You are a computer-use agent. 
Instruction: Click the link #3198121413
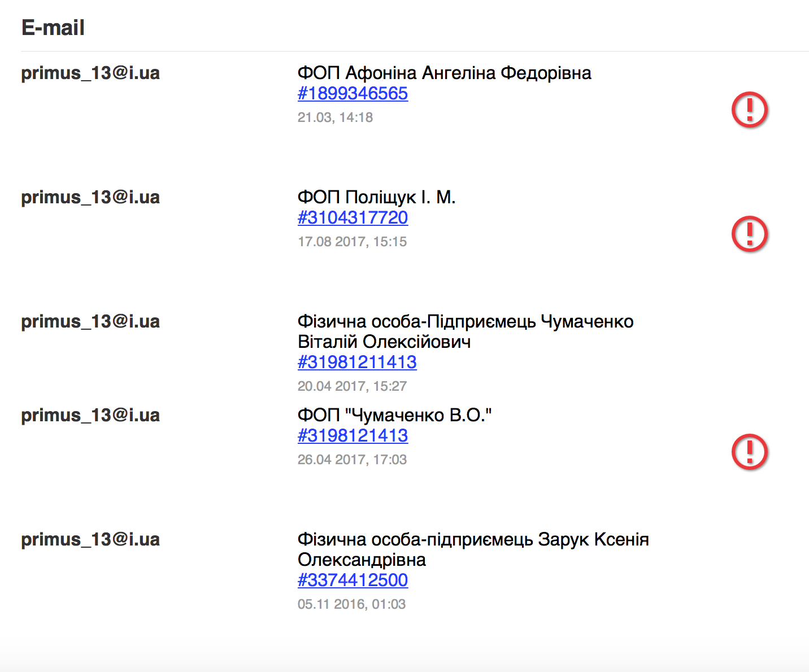[353, 436]
